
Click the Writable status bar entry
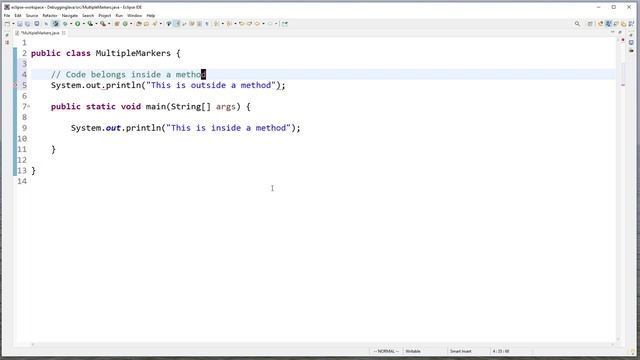[413, 351]
